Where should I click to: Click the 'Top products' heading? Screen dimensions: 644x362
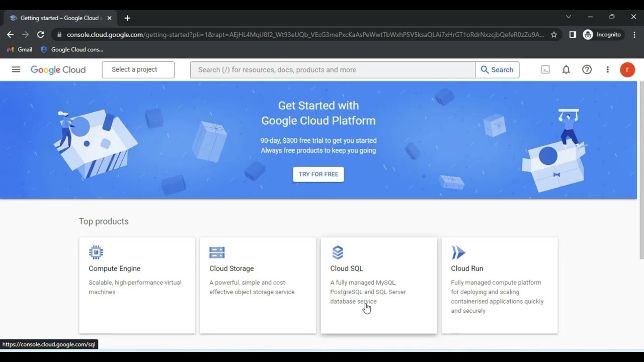[104, 222]
